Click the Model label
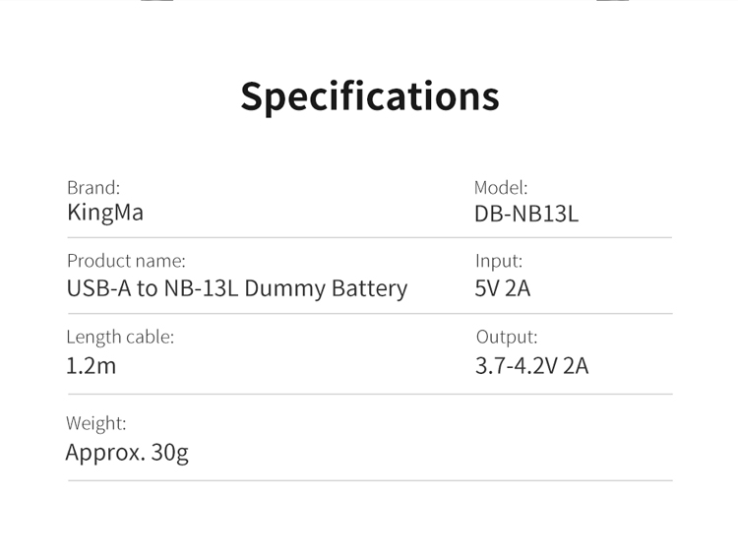This screenshot has height=560, width=738. (x=501, y=187)
